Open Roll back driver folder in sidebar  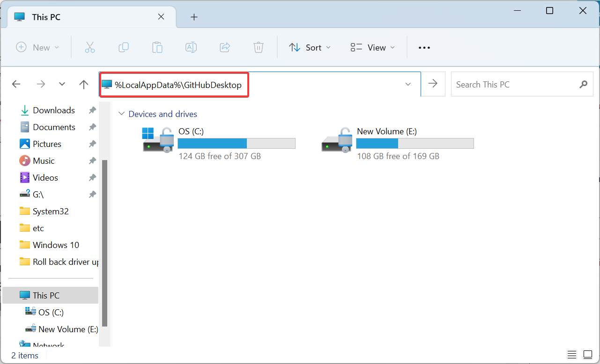coord(59,262)
